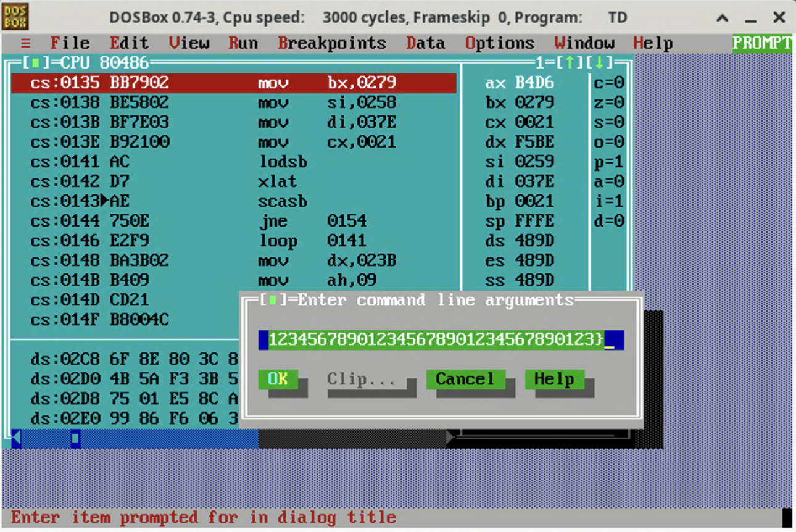Viewport: 796px width, 532px height.
Task: Open the Run menu
Action: tap(243, 43)
